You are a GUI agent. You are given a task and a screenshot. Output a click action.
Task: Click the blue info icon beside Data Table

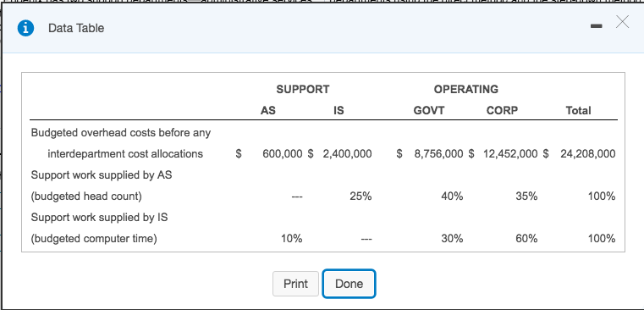25,28
